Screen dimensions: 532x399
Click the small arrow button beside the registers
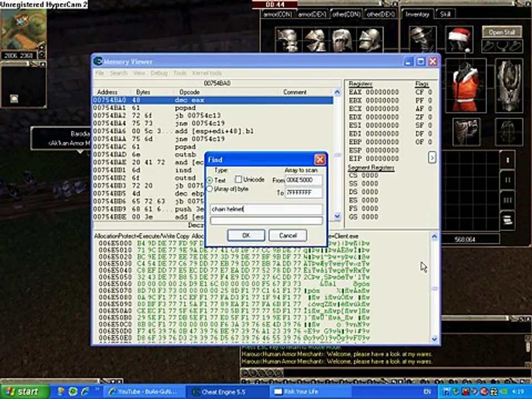(432, 157)
